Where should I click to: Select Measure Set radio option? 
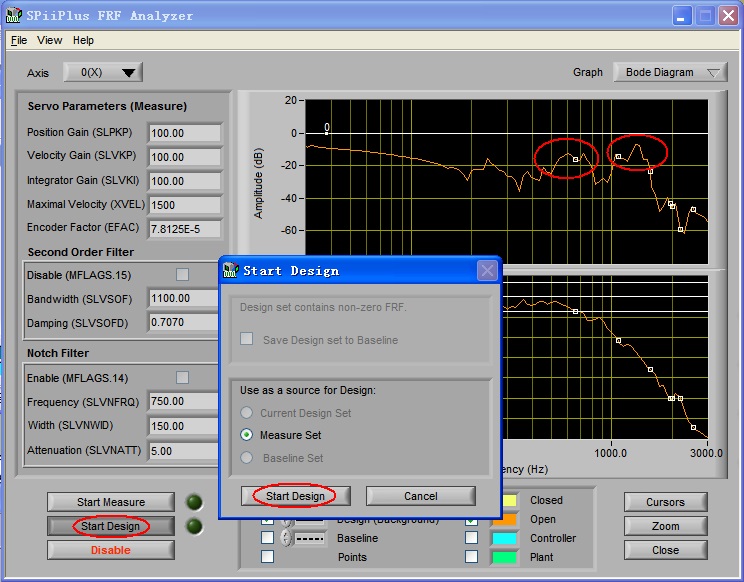[246, 434]
